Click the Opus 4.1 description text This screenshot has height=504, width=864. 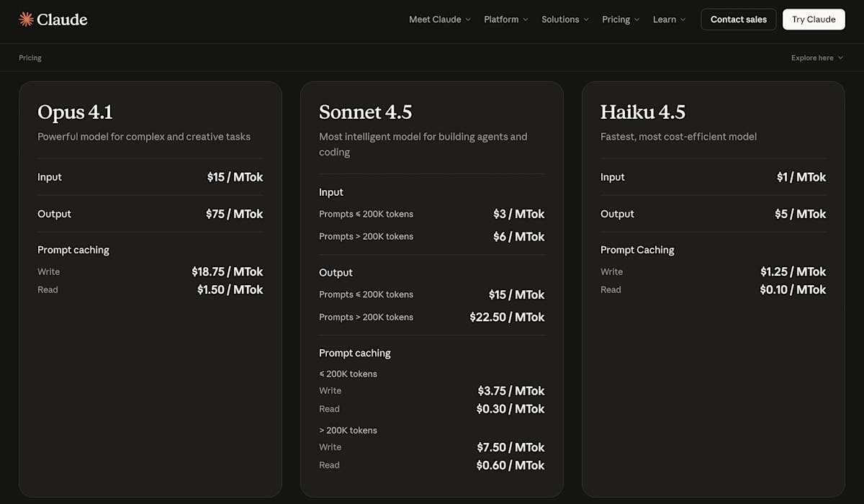(144, 137)
